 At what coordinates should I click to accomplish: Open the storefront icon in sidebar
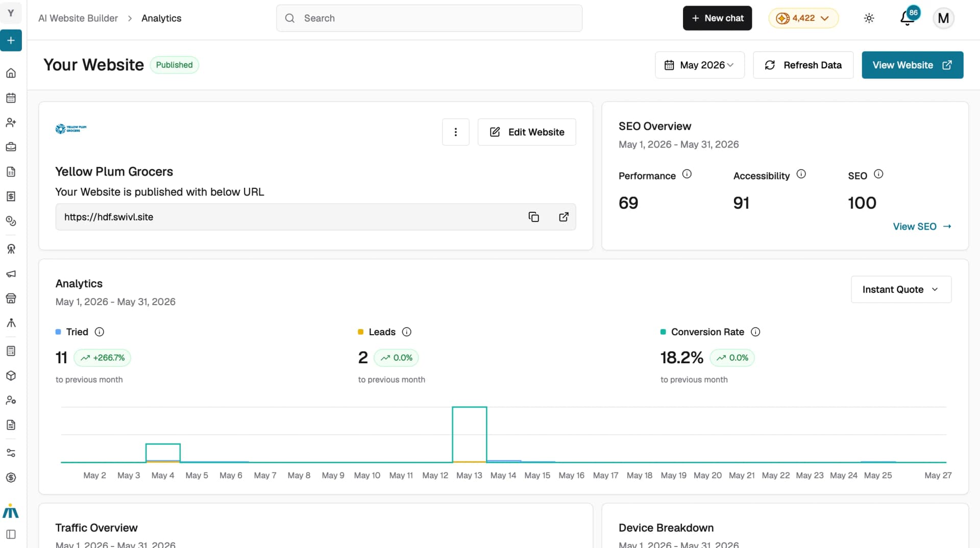pos(11,298)
